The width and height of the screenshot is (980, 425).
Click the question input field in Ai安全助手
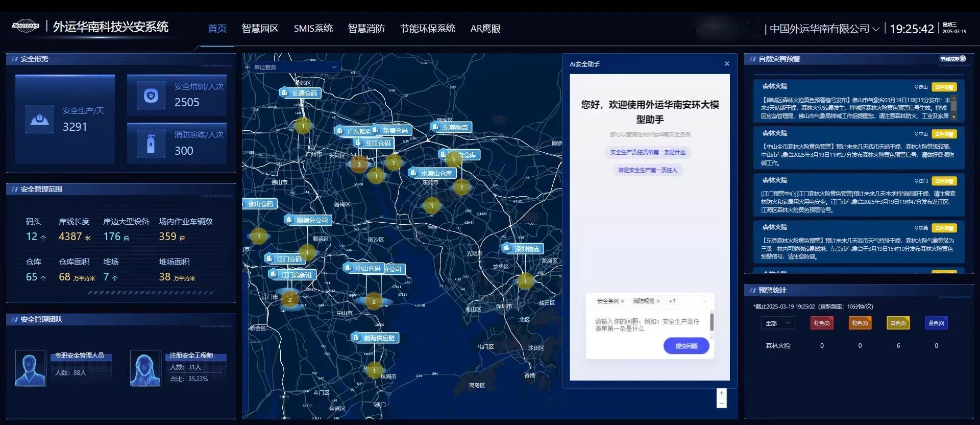(649, 325)
